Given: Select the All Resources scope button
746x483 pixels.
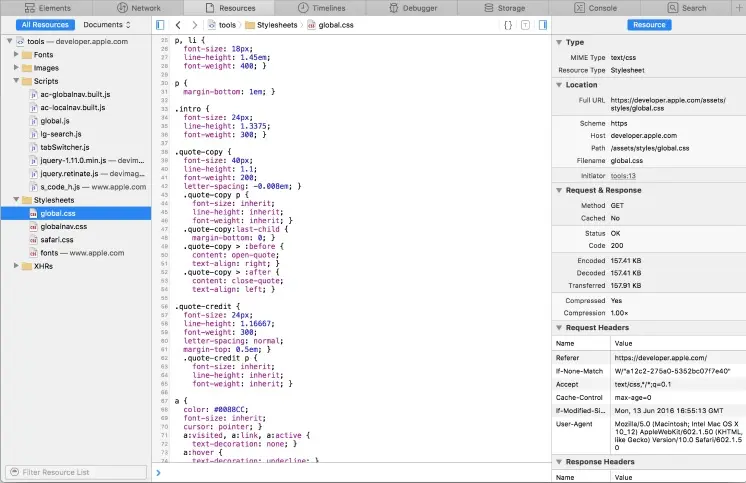Looking at the screenshot, I should (45, 25).
